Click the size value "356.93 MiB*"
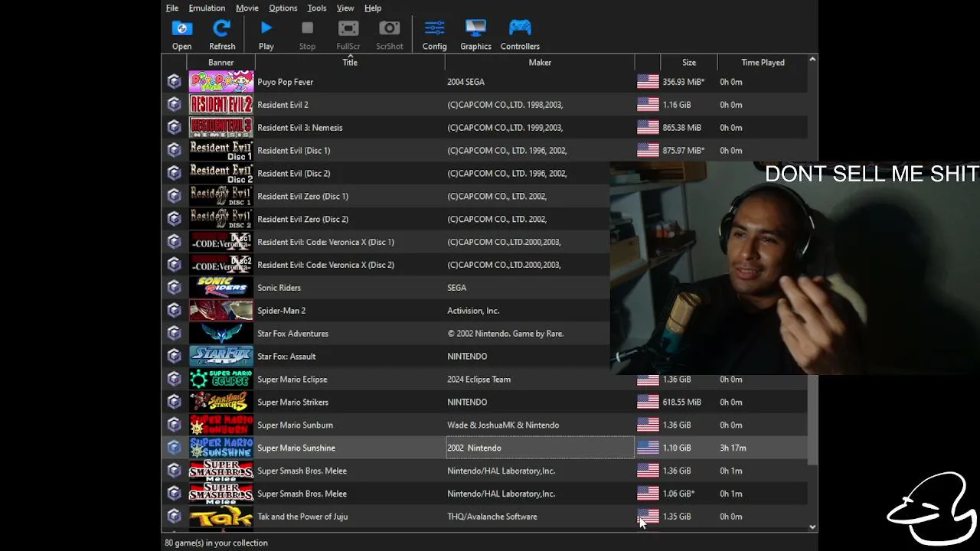The image size is (980, 551). [x=684, y=82]
